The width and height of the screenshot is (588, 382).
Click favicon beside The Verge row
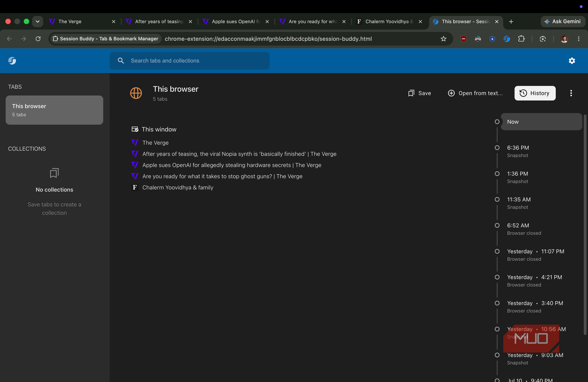(x=135, y=143)
